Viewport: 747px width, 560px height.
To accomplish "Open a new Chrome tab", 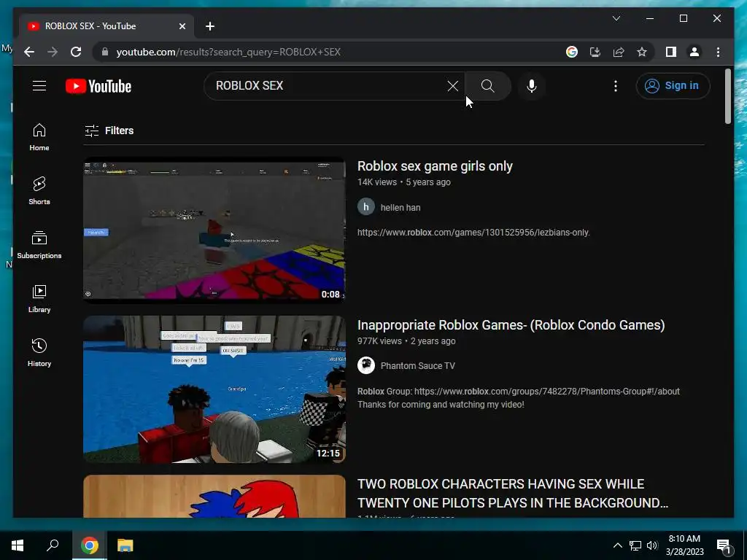I will 210,26.
